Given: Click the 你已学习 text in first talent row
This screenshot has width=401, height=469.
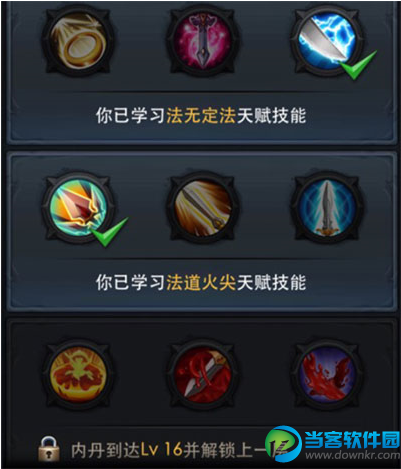Looking at the screenshot, I should 131,115.
